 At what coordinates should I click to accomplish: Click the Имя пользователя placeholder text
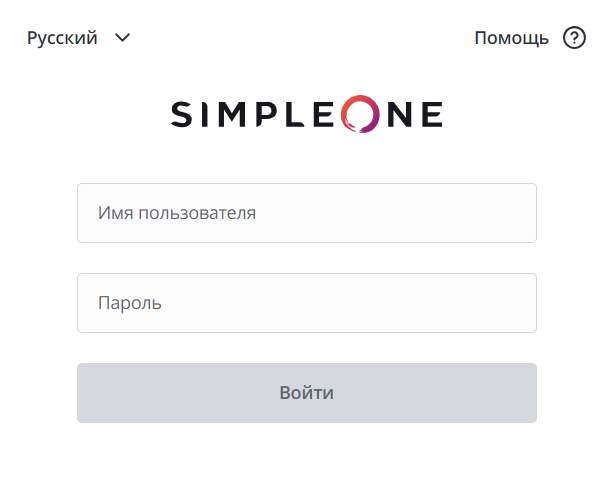(177, 213)
